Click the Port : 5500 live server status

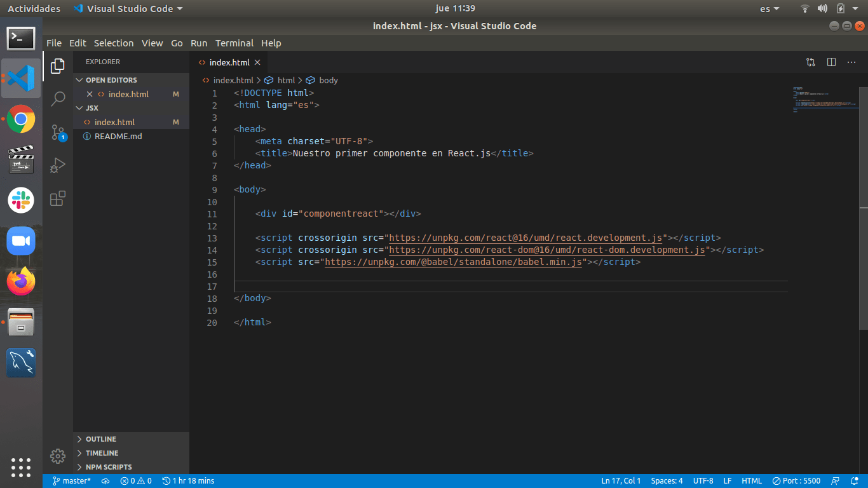796,481
